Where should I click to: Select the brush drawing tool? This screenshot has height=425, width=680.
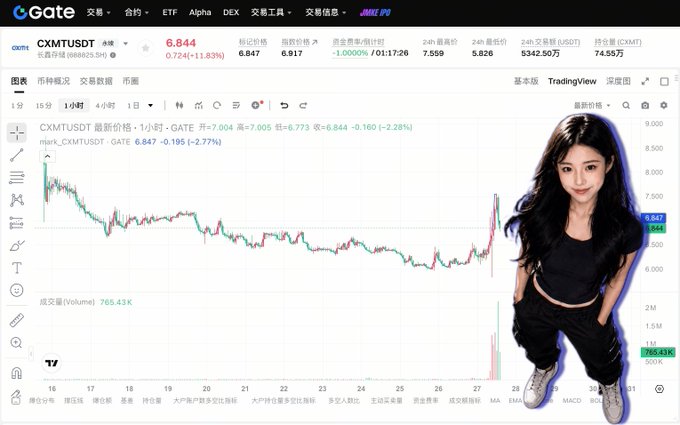(x=17, y=245)
